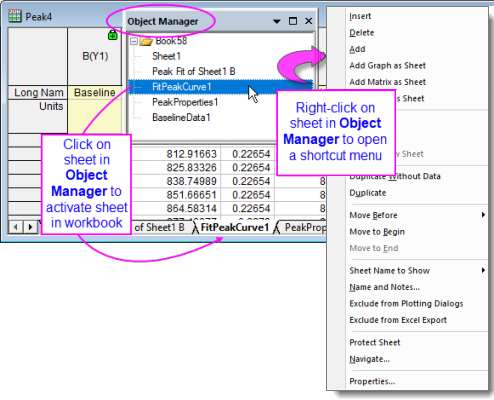Click the Units row header
Viewport: 494px width, 400px height.
click(x=38, y=116)
